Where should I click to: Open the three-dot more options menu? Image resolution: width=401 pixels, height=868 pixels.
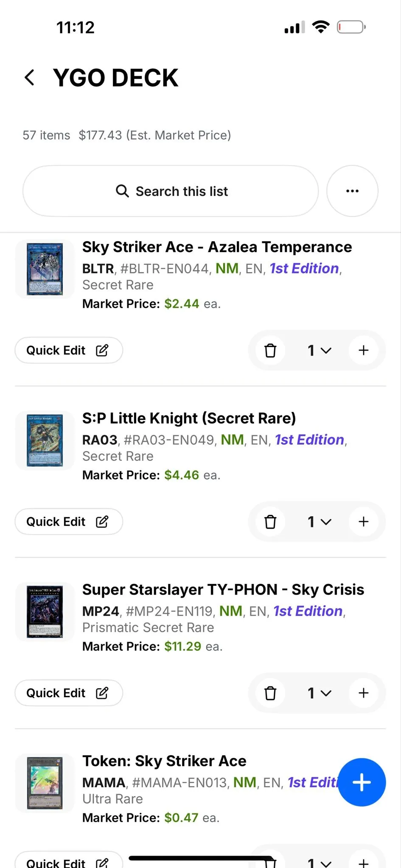pos(352,191)
